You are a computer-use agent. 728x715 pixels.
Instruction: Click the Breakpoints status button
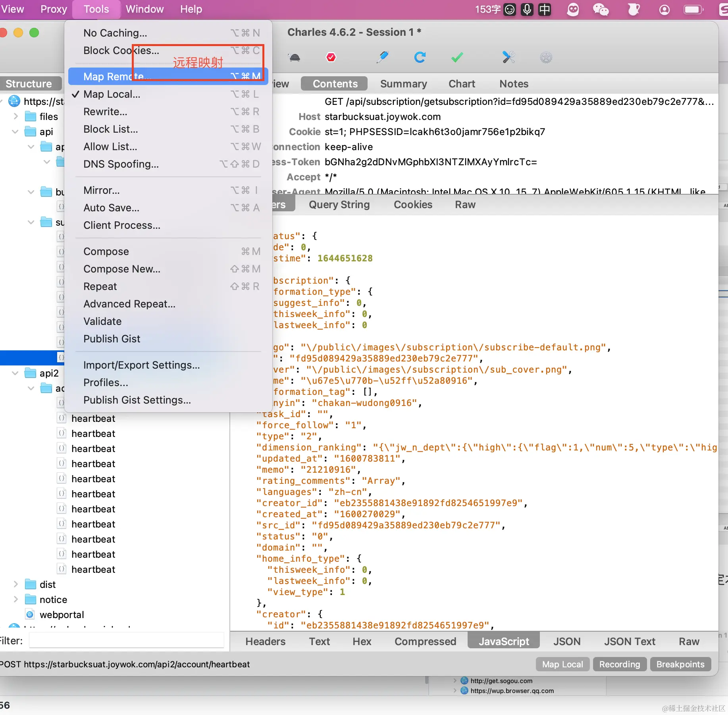(680, 664)
